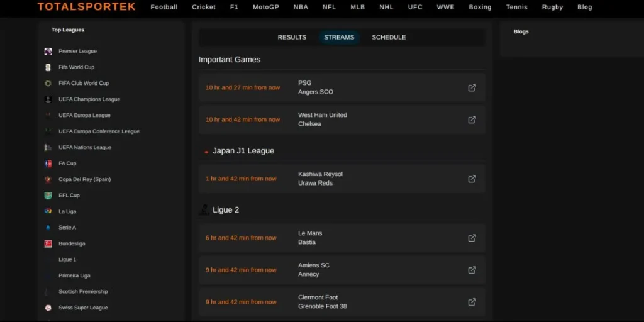Open the MotoGP menu item

click(266, 7)
